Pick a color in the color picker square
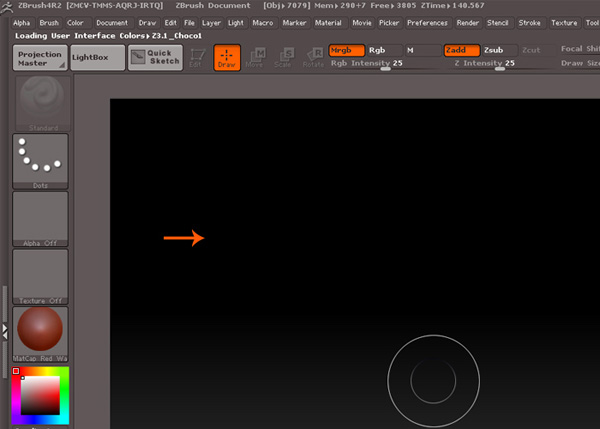Viewport: 600px width, 429px height. [40, 395]
